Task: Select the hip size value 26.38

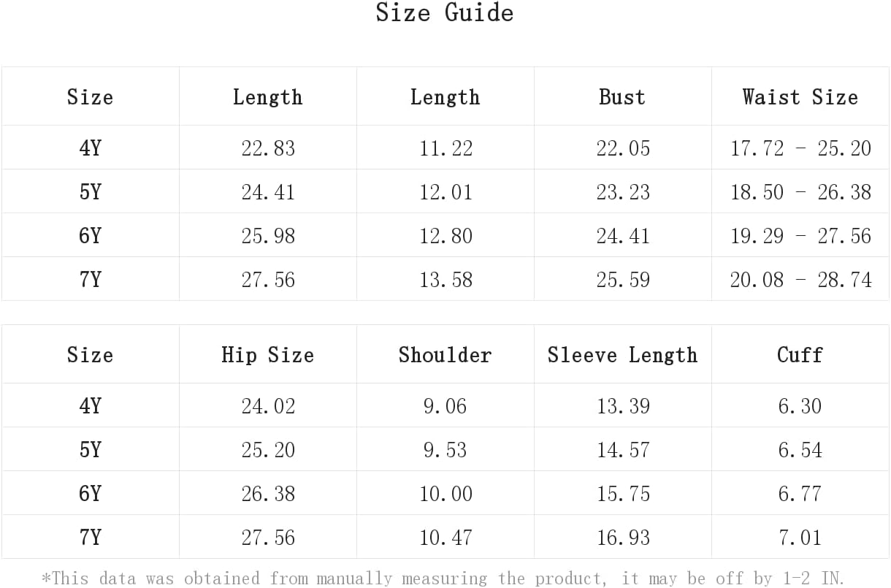Action: tap(268, 494)
